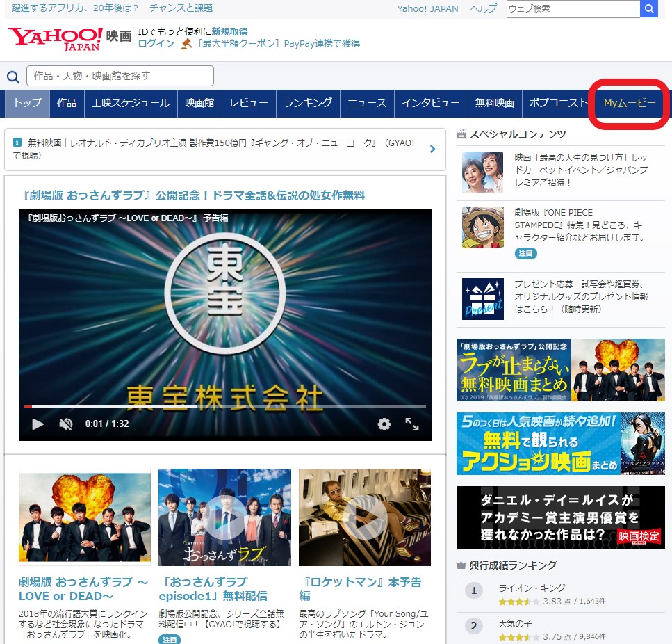
Task: Open the PayPay連携で獲得 coupon link
Action: tap(279, 43)
